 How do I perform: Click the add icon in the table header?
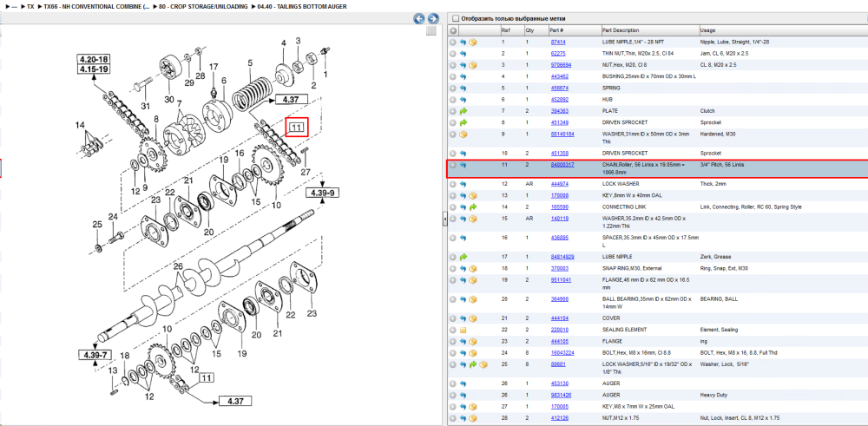453,30
